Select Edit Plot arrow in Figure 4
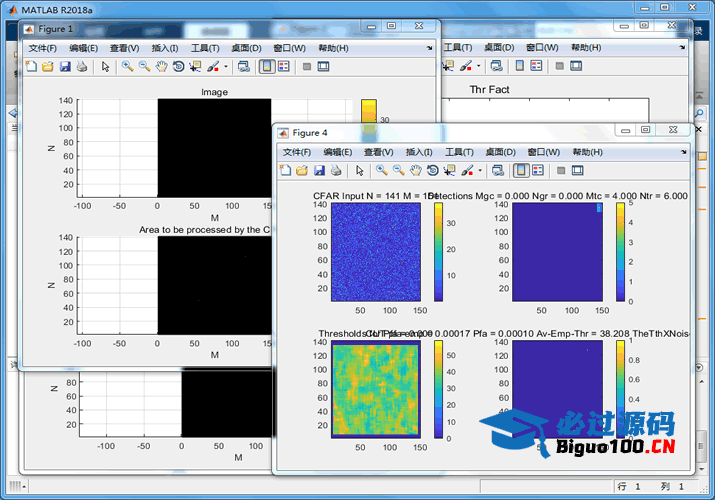The width and height of the screenshot is (715, 500). point(360,170)
